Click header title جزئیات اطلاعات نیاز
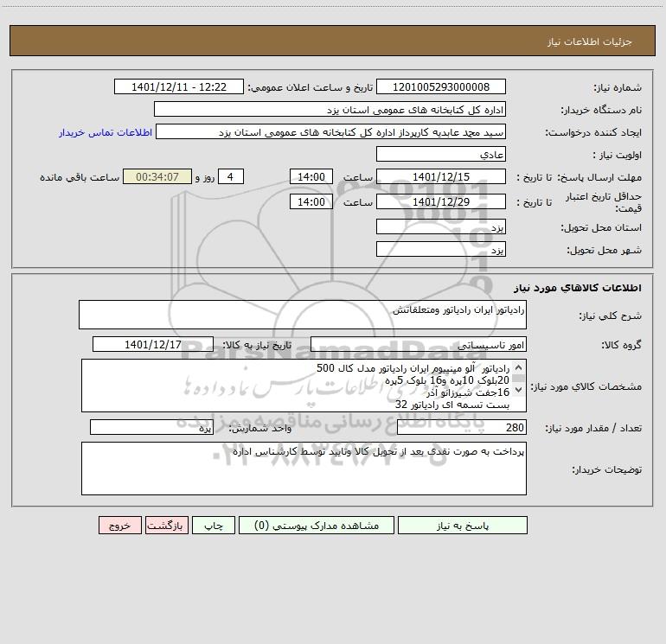Image resolution: width=666 pixels, height=644 pixels. pyautogui.click(x=590, y=41)
